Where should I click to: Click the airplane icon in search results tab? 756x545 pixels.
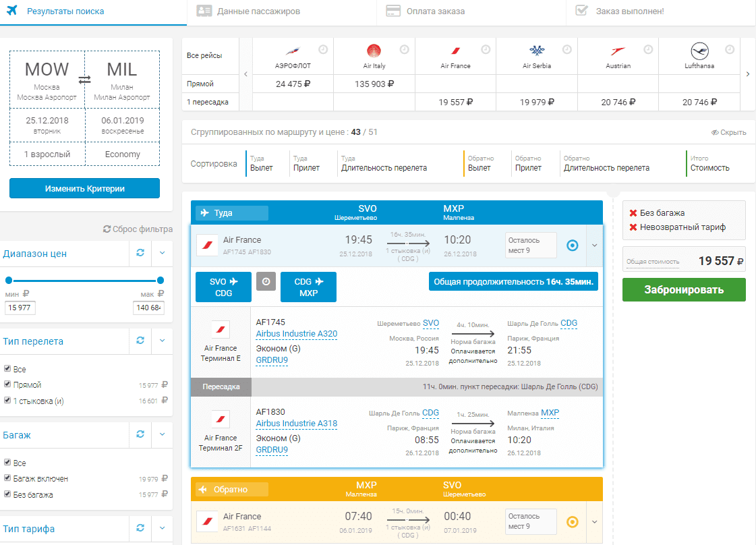(x=12, y=10)
